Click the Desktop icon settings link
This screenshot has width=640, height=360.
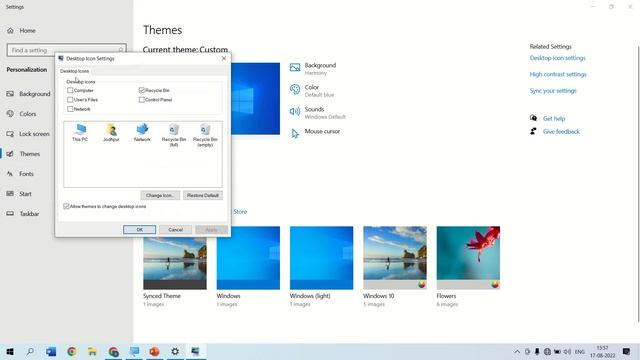(x=558, y=58)
